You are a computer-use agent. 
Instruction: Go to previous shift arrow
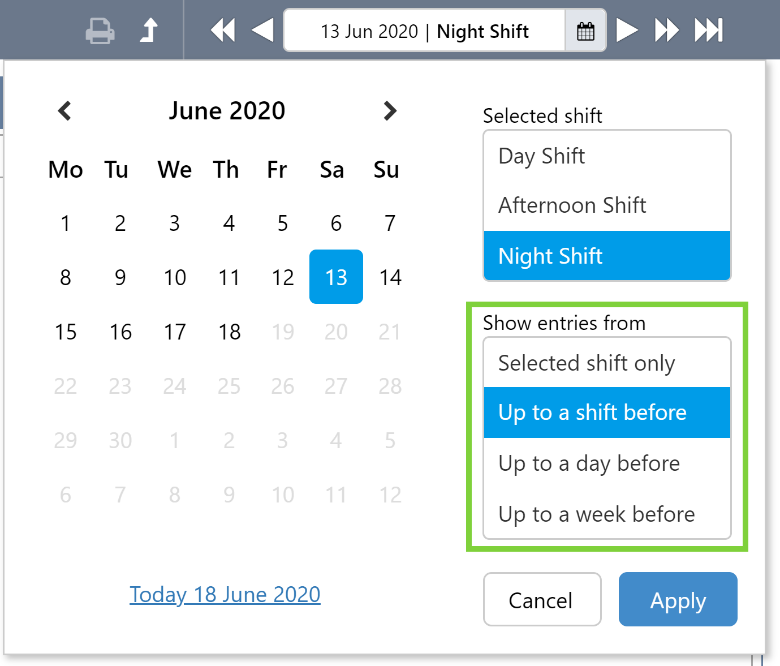coord(262,31)
